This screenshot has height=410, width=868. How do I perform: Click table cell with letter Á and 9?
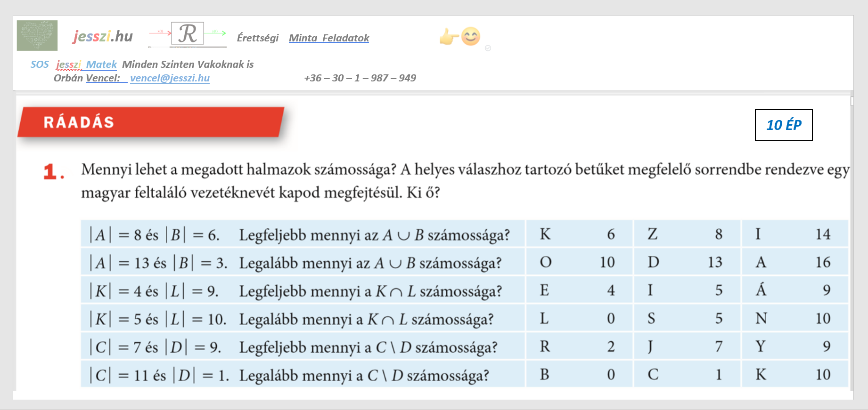pos(794,290)
